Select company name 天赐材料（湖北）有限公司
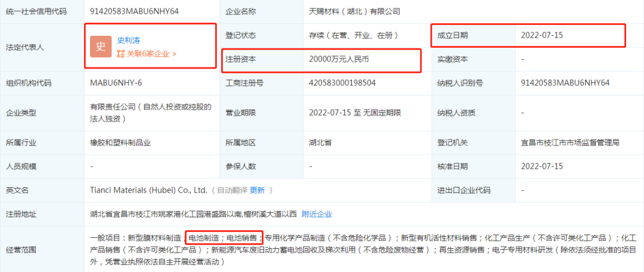This screenshot has height=272, width=644. point(354,11)
